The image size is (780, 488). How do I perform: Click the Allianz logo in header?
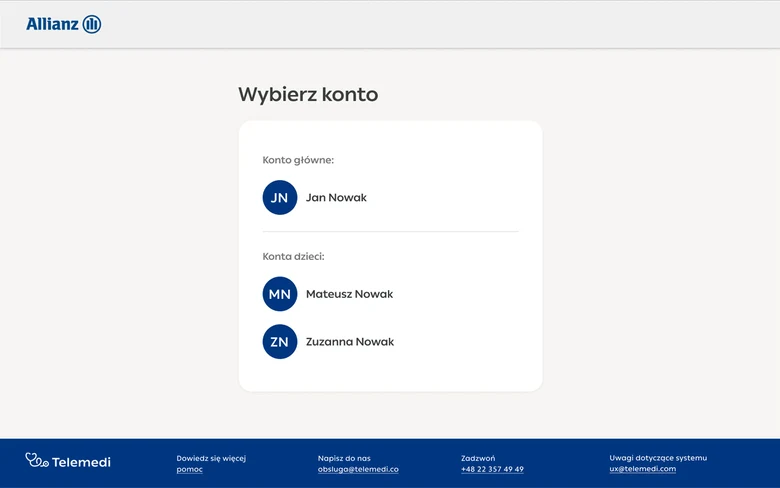pyautogui.click(x=64, y=24)
